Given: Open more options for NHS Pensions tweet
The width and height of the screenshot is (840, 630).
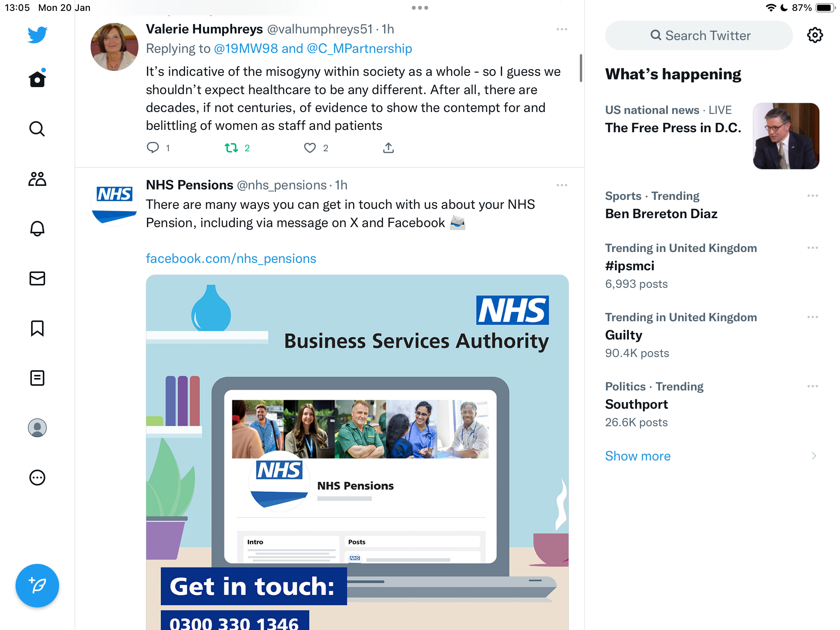Looking at the screenshot, I should click(x=562, y=185).
